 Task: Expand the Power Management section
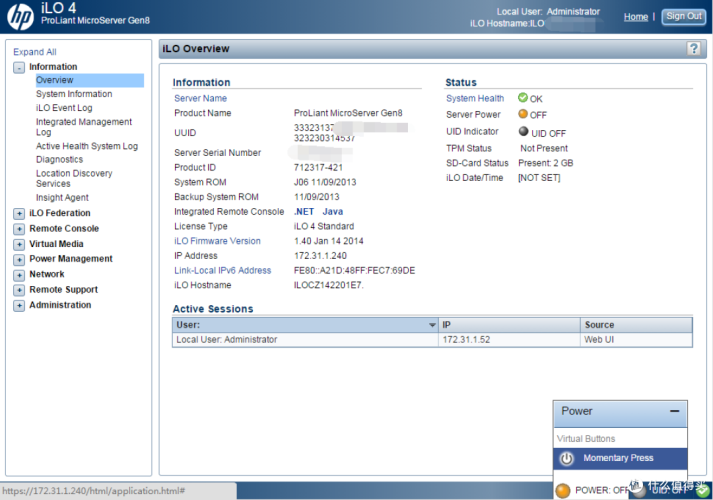pyautogui.click(x=19, y=260)
